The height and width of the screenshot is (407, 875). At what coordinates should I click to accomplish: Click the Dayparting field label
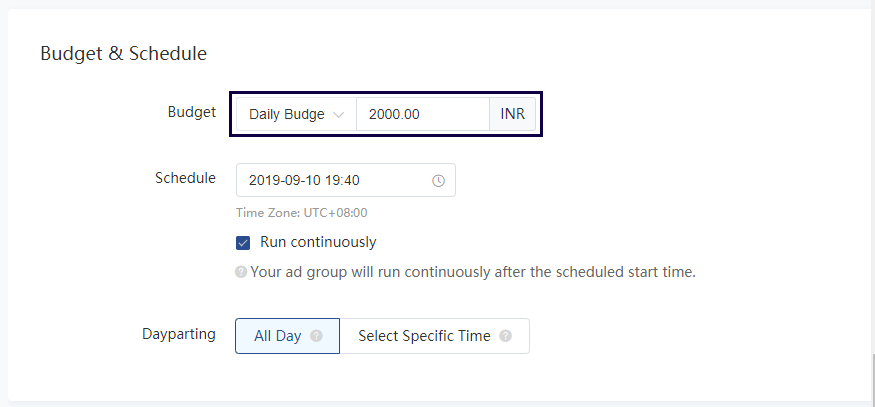178,334
